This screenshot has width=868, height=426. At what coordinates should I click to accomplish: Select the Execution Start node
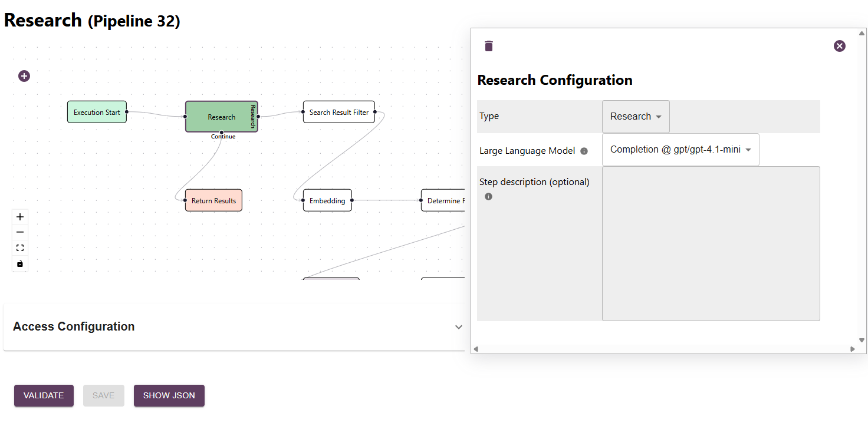tap(97, 112)
